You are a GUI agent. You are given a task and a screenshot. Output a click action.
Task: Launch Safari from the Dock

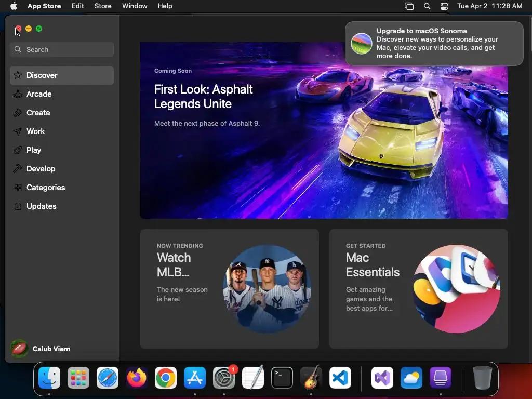(x=108, y=378)
